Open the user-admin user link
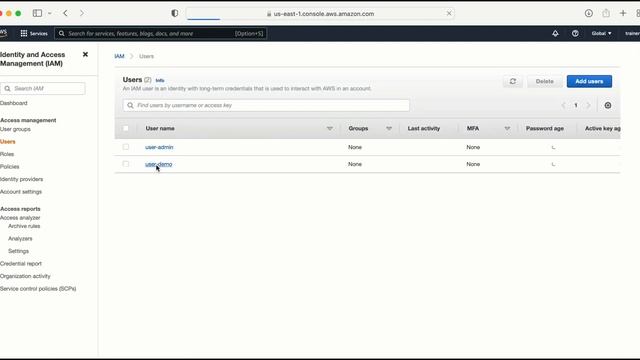This screenshot has height=360, width=640. (159, 147)
